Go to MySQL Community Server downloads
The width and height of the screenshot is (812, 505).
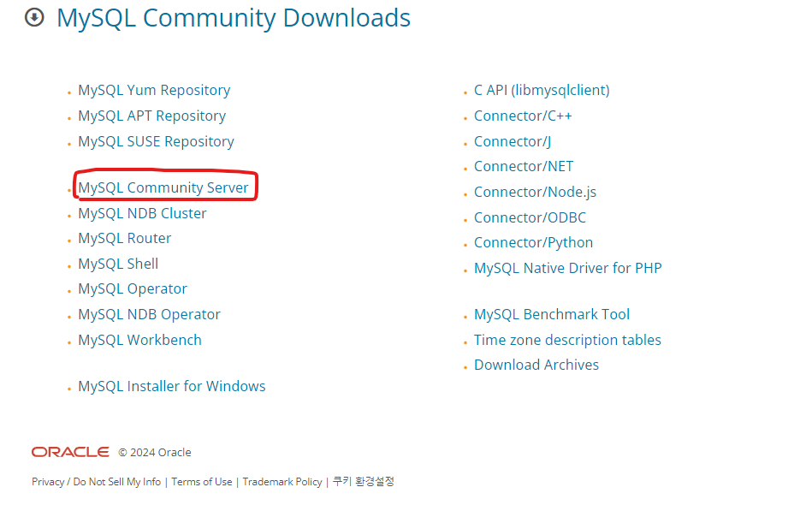(x=163, y=187)
